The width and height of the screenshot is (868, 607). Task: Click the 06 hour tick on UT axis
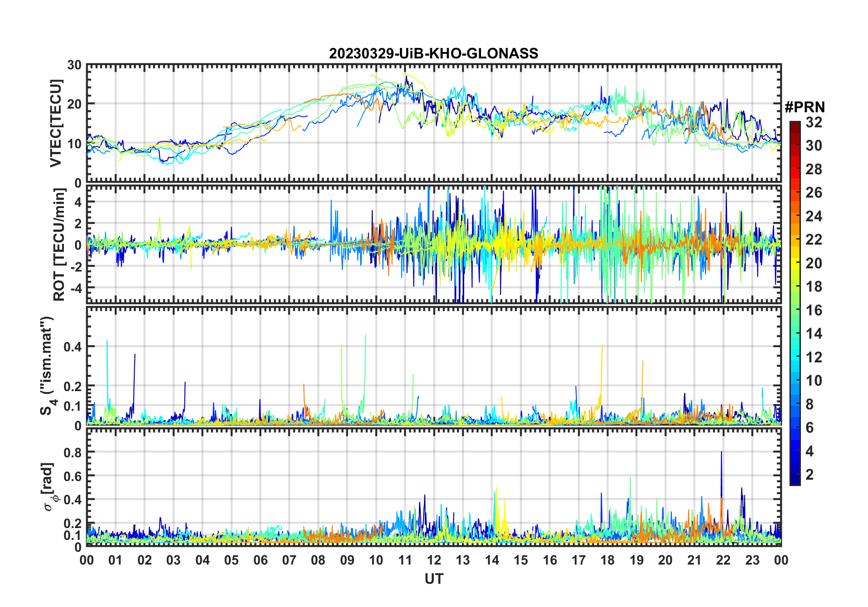[x=260, y=560]
